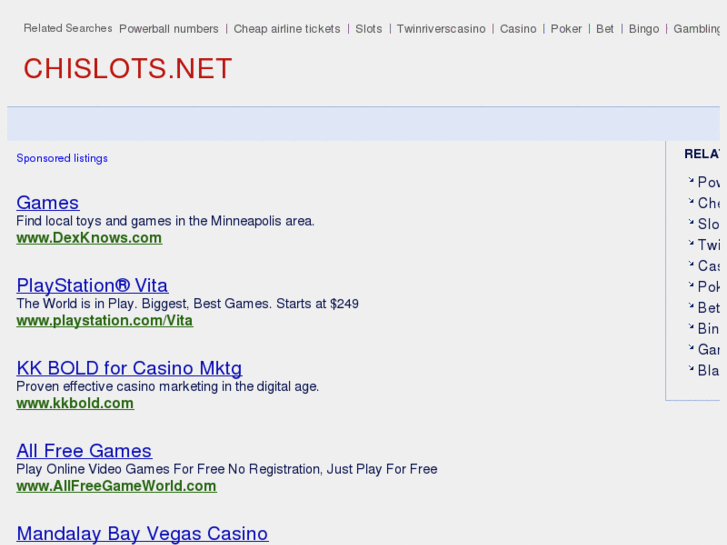Open the sidebar Pow related link

(708, 182)
